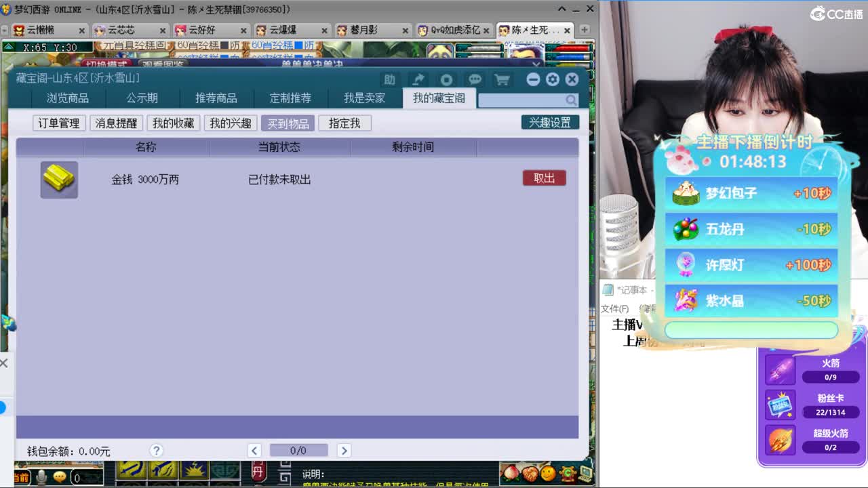The image size is (868, 488).
Task: Click the 许愿灯 gift row
Action: coord(751,265)
